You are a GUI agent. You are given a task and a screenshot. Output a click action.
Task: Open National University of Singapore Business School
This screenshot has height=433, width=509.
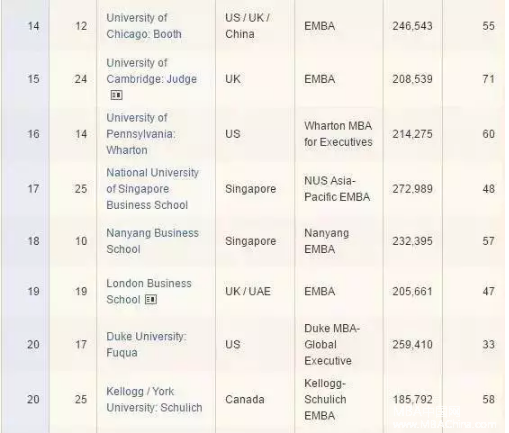tap(153, 189)
